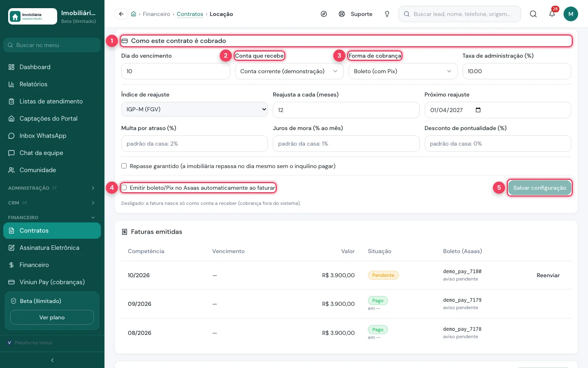588x368 pixels.
Task: Go to Listas de atendimento
Action: click(52, 101)
